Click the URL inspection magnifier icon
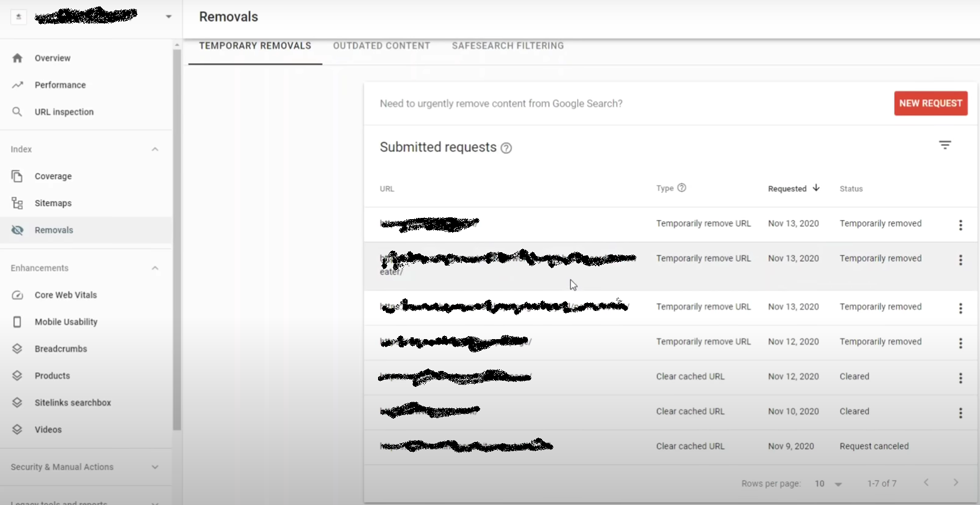 pyautogui.click(x=18, y=111)
